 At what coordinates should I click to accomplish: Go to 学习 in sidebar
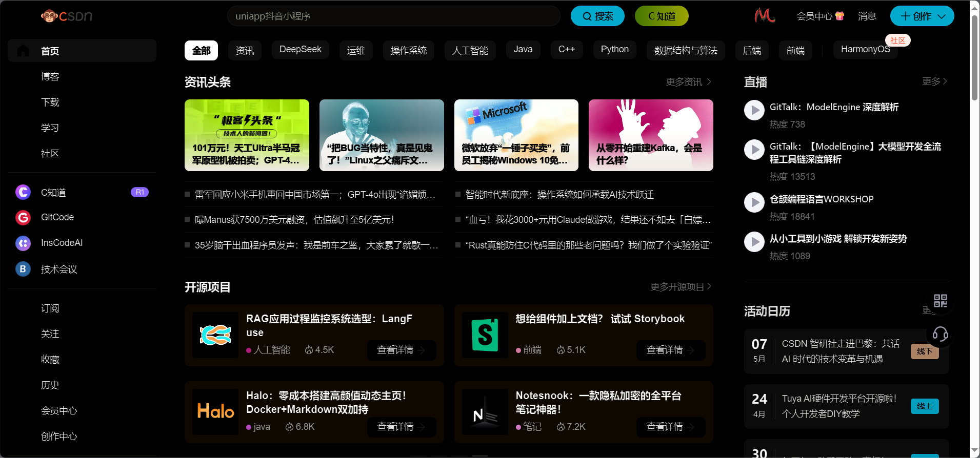tap(50, 128)
